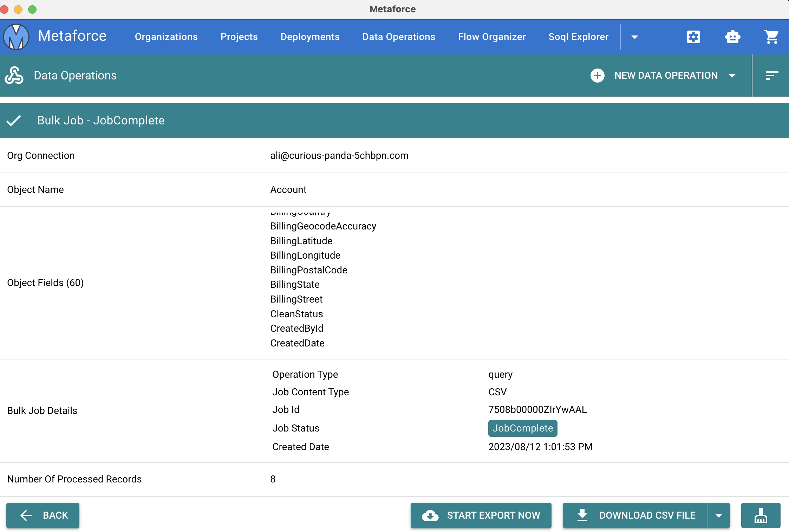Click the processed records count 8
This screenshot has height=532, width=789.
pos(273,479)
